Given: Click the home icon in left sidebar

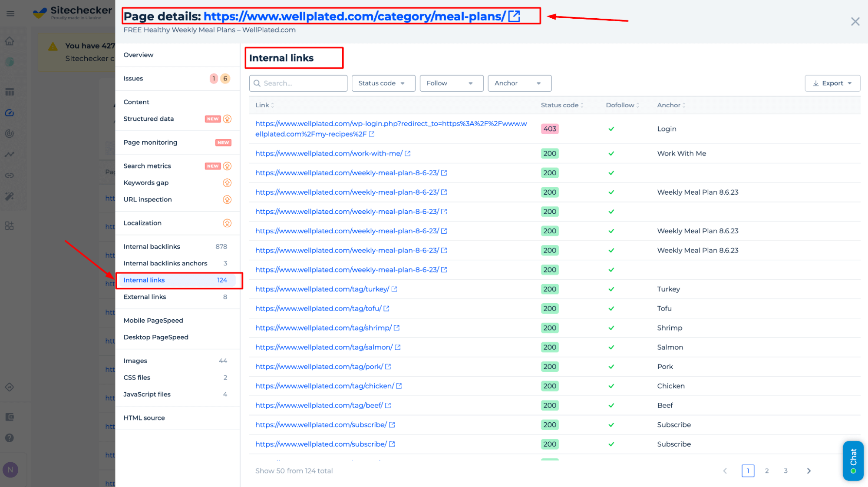Looking at the screenshot, I should 10,41.
